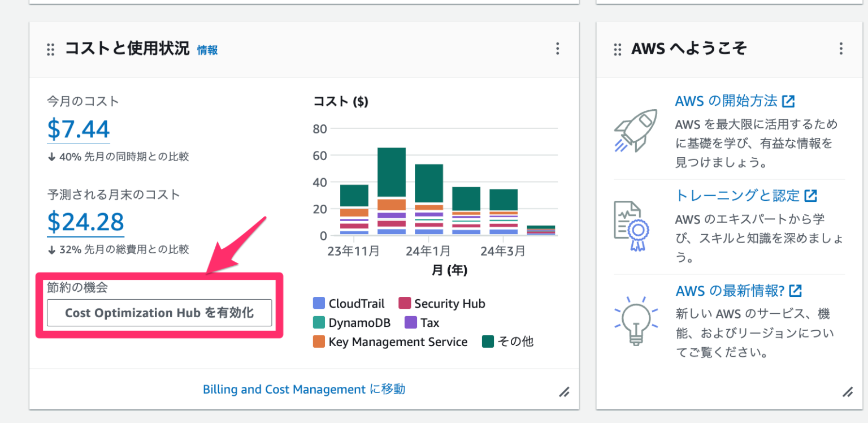The height and width of the screenshot is (423, 868).
Task: Click the resize handle of the welcome widget
Action: 847,391
